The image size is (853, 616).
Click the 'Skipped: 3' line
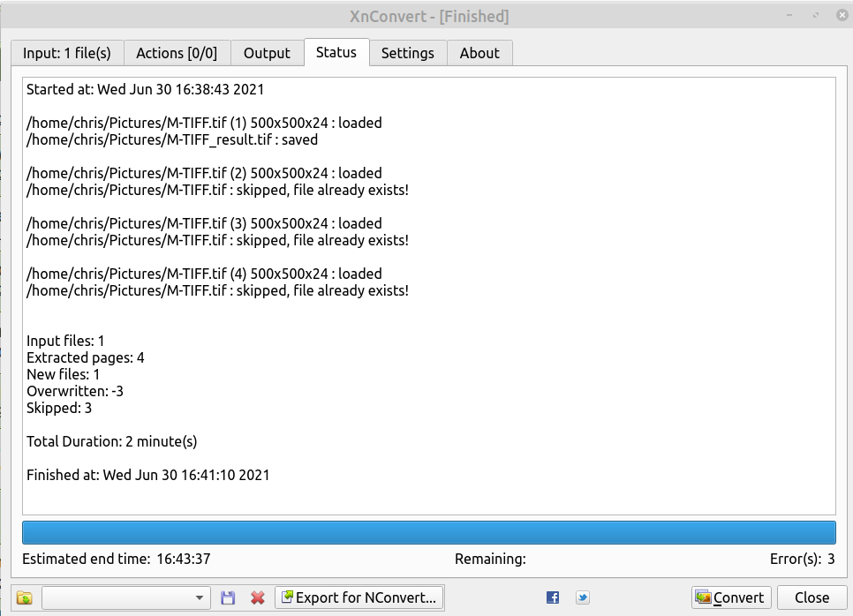59,409
